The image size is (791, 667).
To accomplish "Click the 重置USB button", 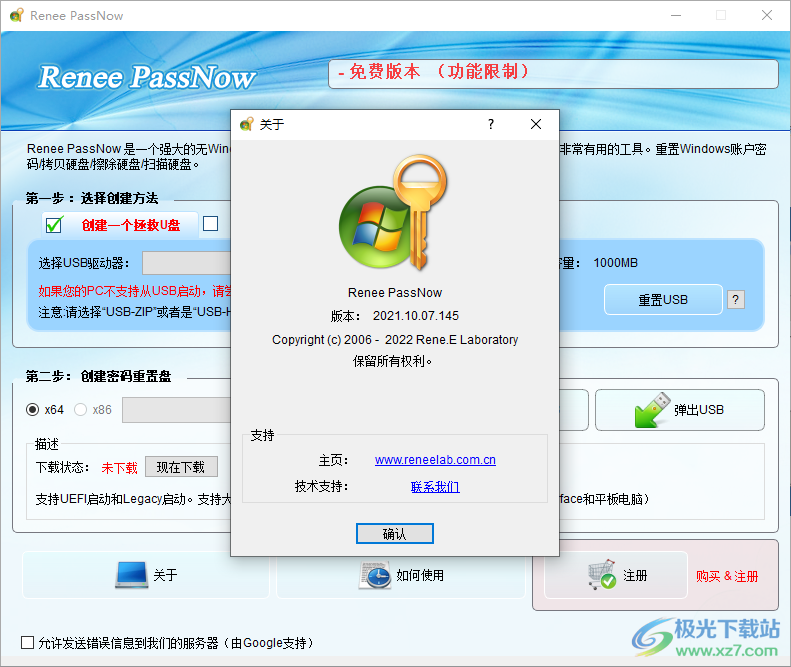I will tap(663, 300).
